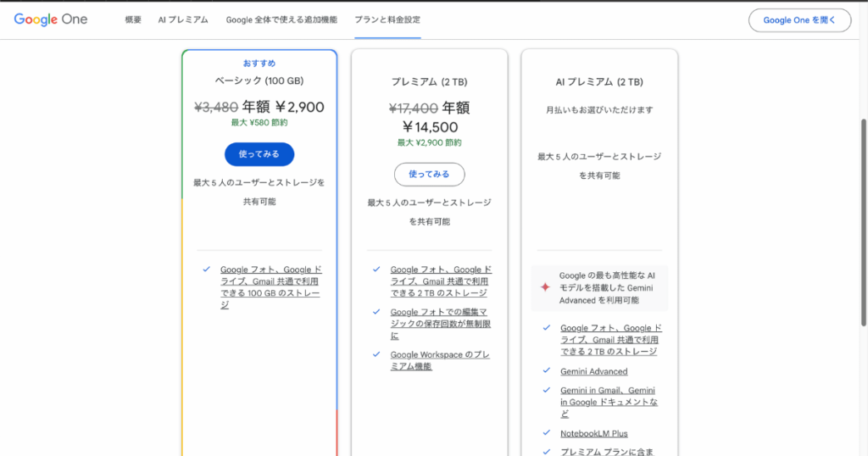The height and width of the screenshot is (456, 868).
Task: Click the Gemini Advanced を利用可能 banner text
Action: click(607, 288)
